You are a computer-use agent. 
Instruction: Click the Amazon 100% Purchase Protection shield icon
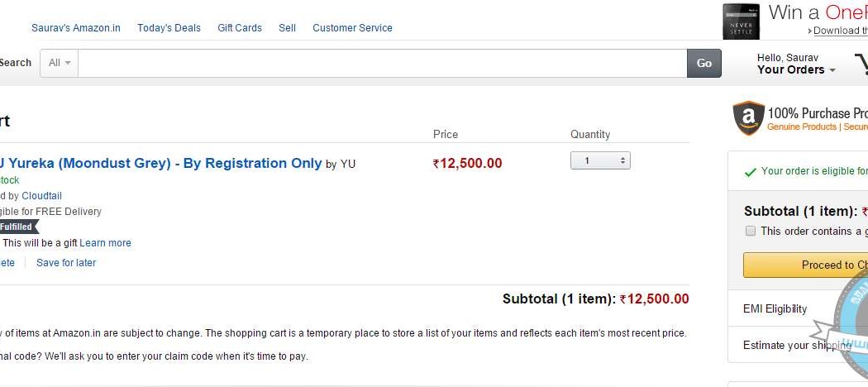coord(747,118)
